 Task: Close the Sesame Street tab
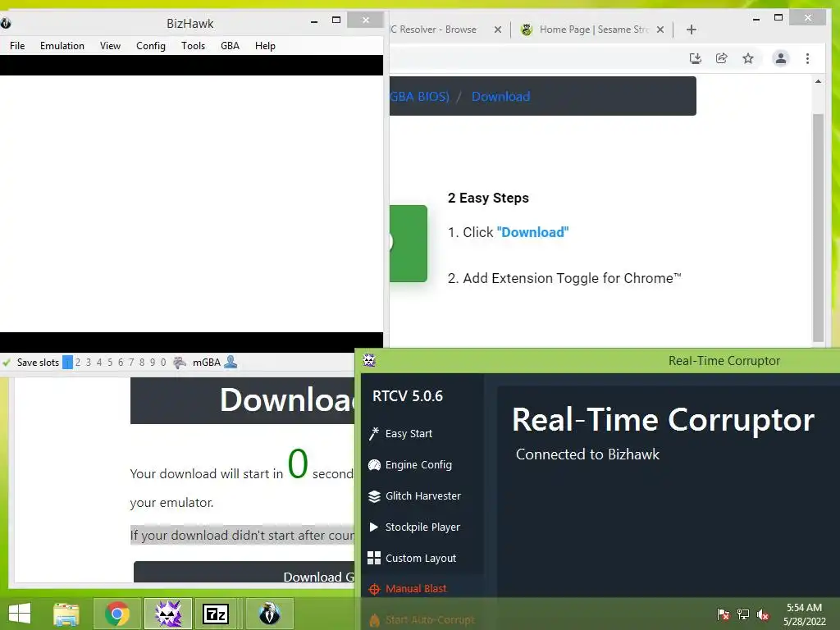tap(660, 30)
